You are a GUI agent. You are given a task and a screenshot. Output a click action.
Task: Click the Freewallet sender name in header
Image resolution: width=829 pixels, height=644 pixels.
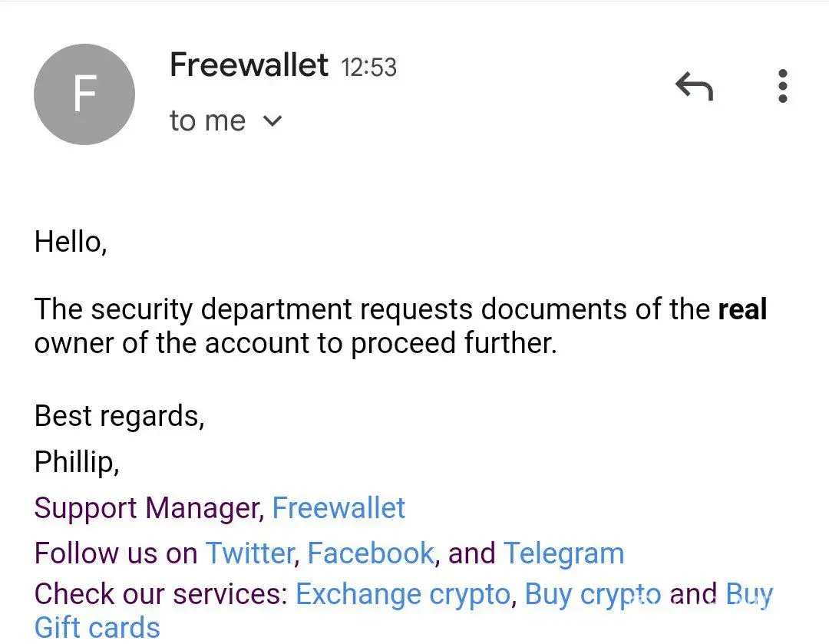249,65
